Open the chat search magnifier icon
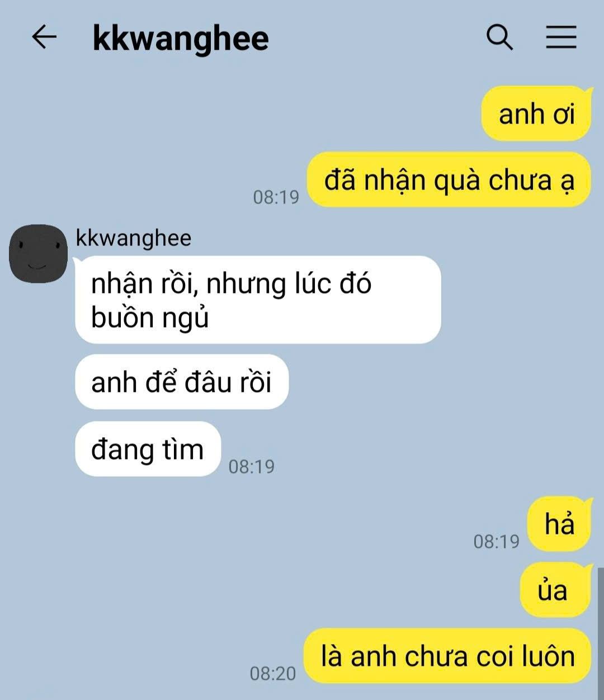 pyautogui.click(x=499, y=37)
